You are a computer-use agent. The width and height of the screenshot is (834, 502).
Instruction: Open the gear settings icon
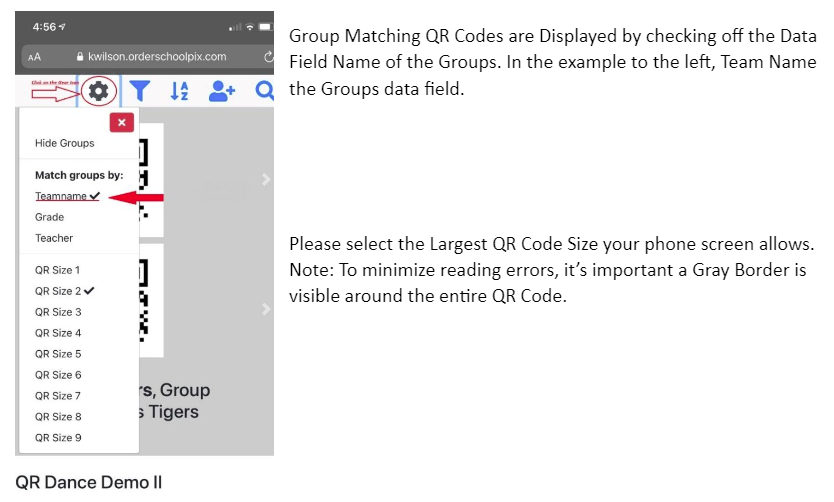(x=98, y=91)
